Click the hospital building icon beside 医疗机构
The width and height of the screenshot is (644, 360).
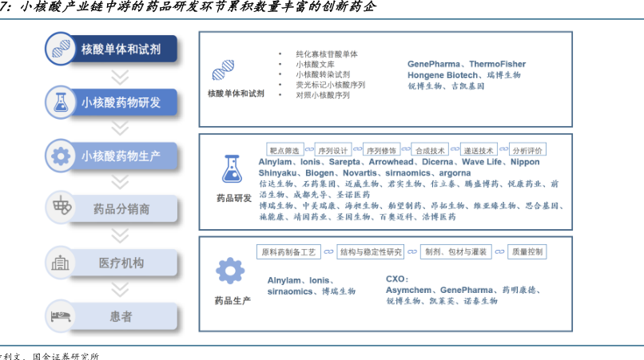[x=61, y=262]
